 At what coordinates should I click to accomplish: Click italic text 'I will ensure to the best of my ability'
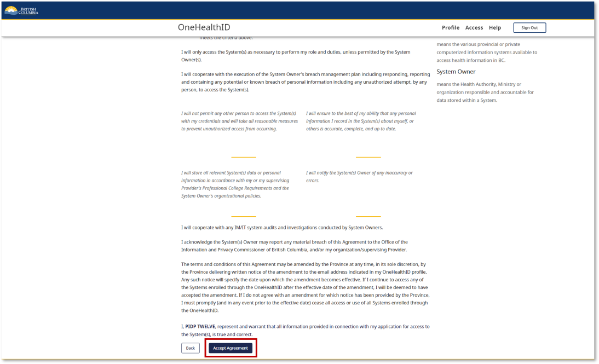361,121
